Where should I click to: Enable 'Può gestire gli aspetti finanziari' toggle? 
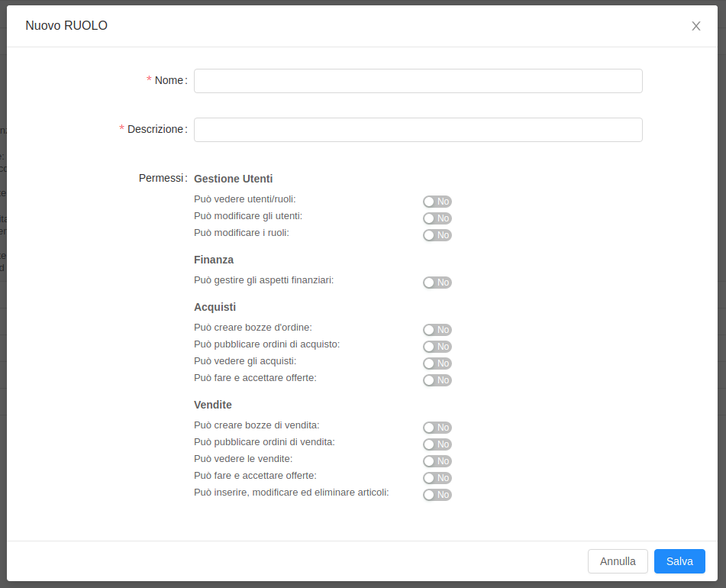pos(437,283)
